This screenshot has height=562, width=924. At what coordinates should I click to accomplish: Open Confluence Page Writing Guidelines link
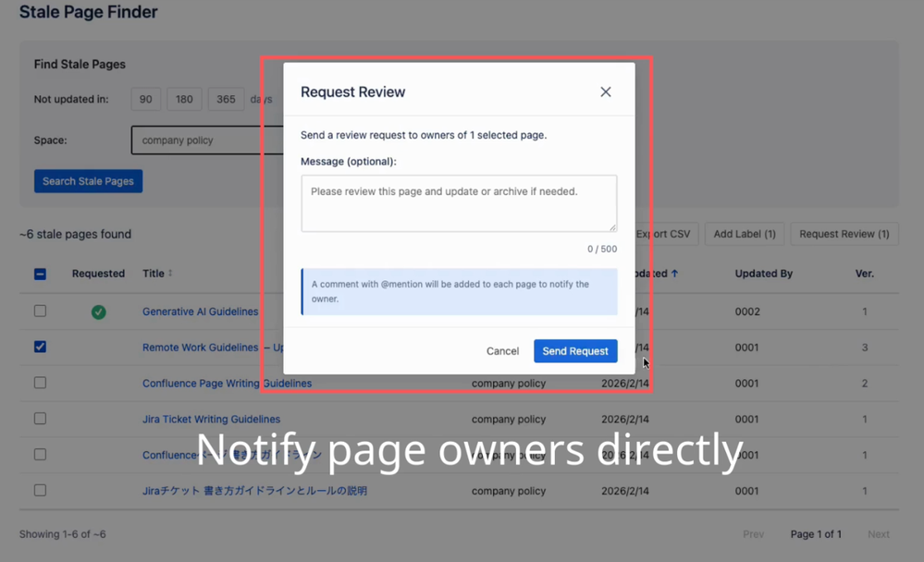pyautogui.click(x=227, y=384)
